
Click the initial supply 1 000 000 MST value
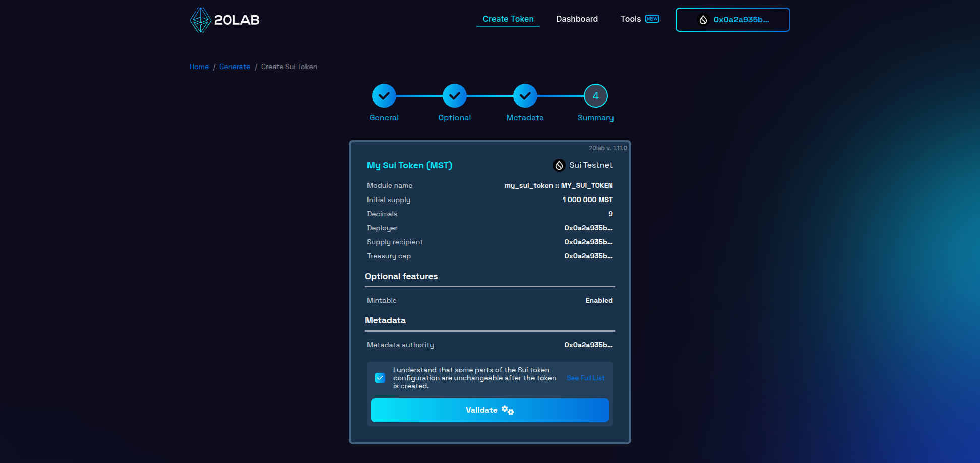(588, 200)
